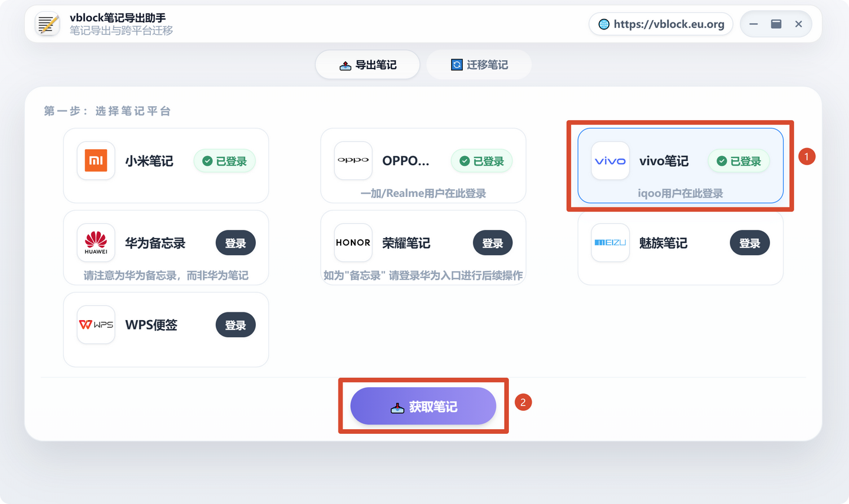Log in to 魅族笔记
Screen dimensions: 849x504
750,243
